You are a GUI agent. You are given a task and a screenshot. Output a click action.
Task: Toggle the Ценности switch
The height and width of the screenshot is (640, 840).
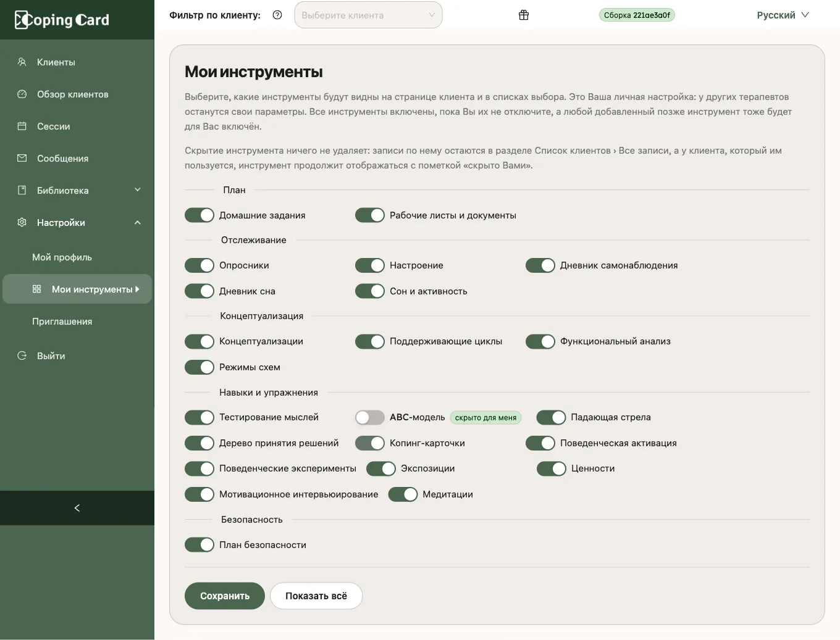pyautogui.click(x=552, y=468)
